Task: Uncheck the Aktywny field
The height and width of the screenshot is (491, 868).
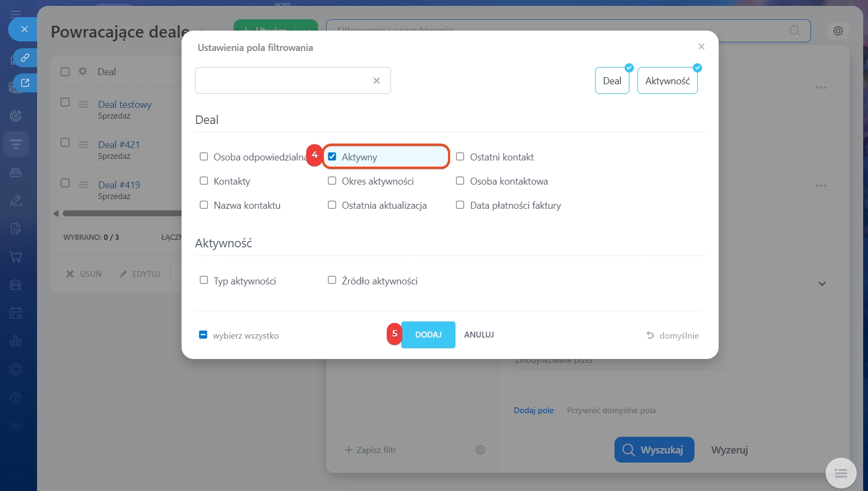Action: [x=332, y=157]
